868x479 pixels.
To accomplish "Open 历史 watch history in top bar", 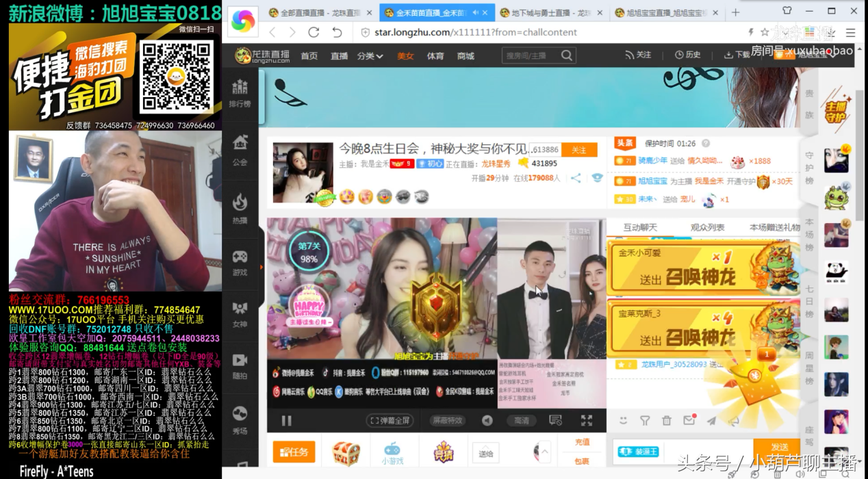I will tap(687, 55).
